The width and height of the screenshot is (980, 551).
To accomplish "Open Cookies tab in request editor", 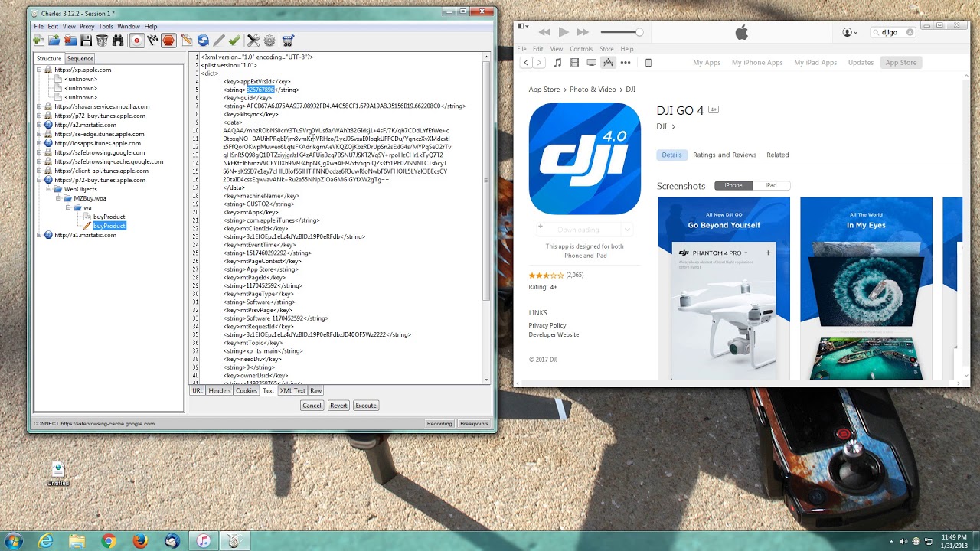I will tap(247, 390).
